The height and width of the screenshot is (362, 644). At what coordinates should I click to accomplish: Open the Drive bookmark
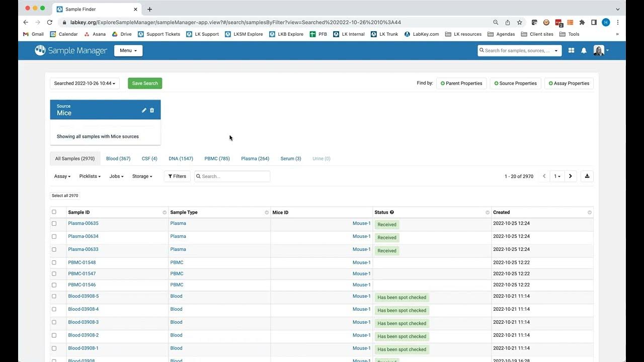click(122, 34)
